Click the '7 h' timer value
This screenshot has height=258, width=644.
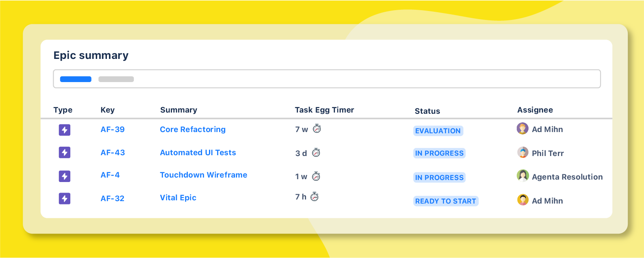pyautogui.click(x=301, y=197)
